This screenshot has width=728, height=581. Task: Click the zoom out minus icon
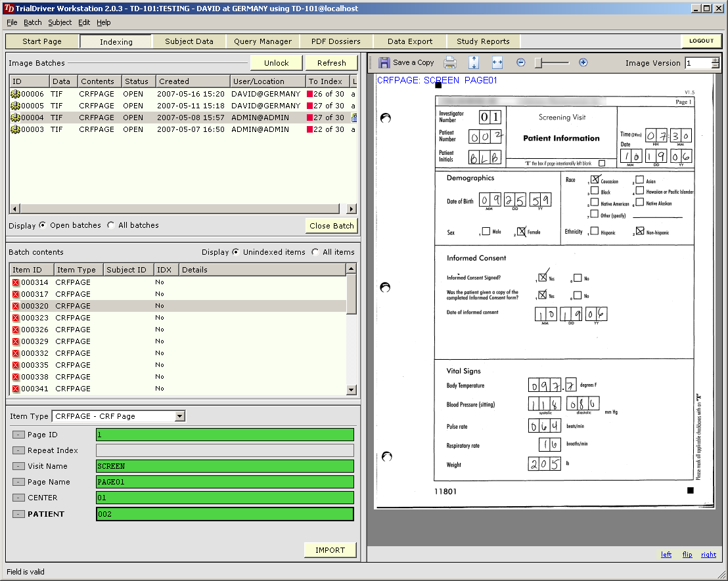521,63
